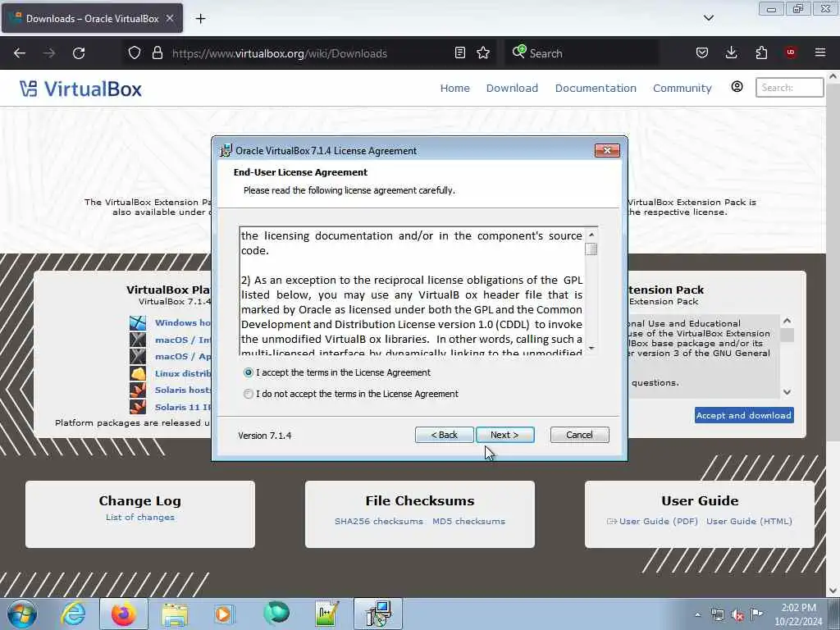Open SHA256 checksums link
This screenshot has height=630, width=840.
379,521
